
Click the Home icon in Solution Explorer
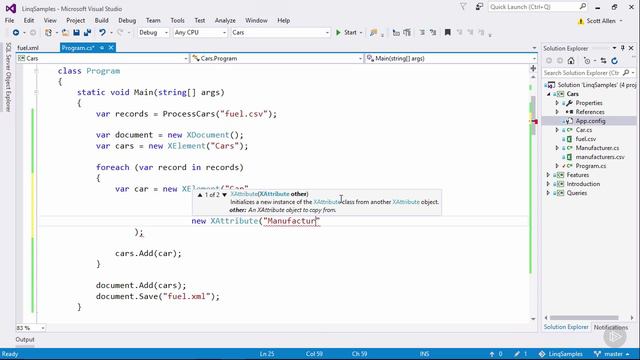[x=571, y=61]
